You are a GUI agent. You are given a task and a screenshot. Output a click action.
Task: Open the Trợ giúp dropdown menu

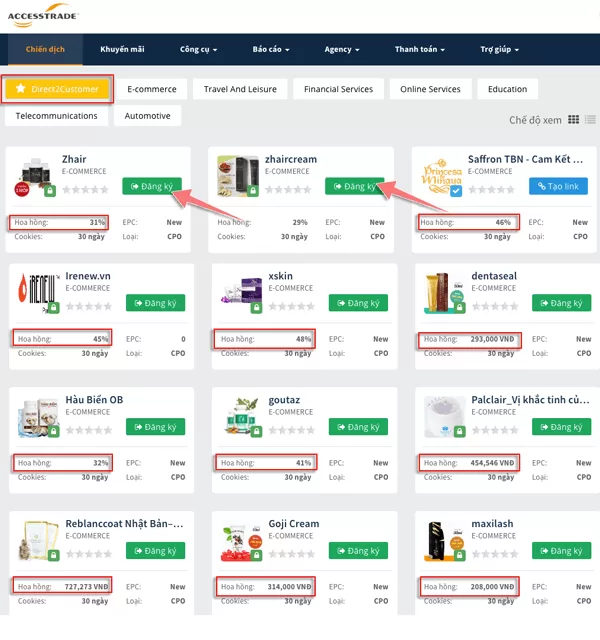pyautogui.click(x=500, y=49)
